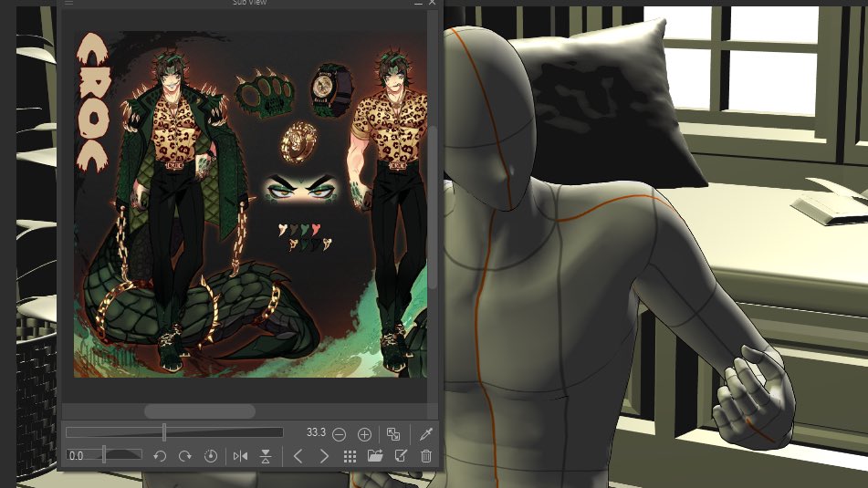The image size is (868, 488).
Task: Show next image in Sub View
Action: (x=324, y=456)
